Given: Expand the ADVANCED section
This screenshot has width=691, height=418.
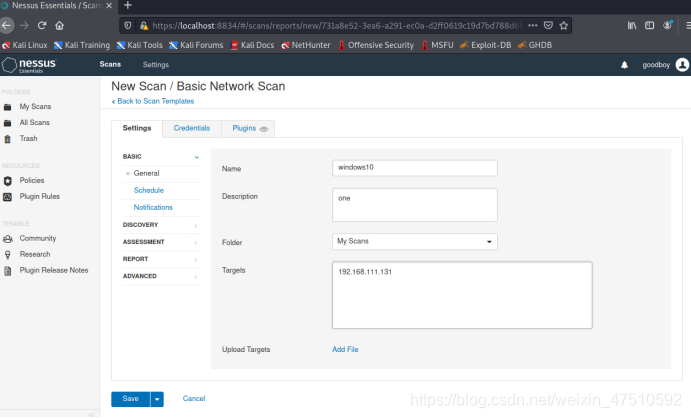Looking at the screenshot, I should pyautogui.click(x=161, y=276).
